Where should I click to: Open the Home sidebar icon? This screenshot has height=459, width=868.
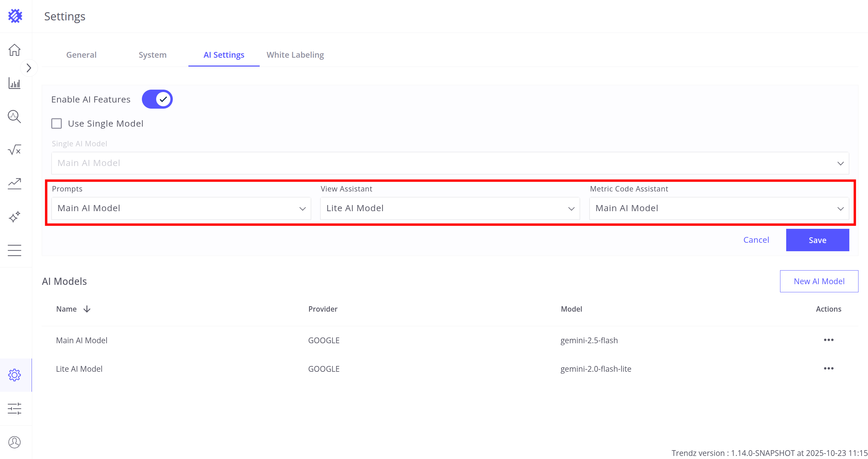pyautogui.click(x=14, y=50)
